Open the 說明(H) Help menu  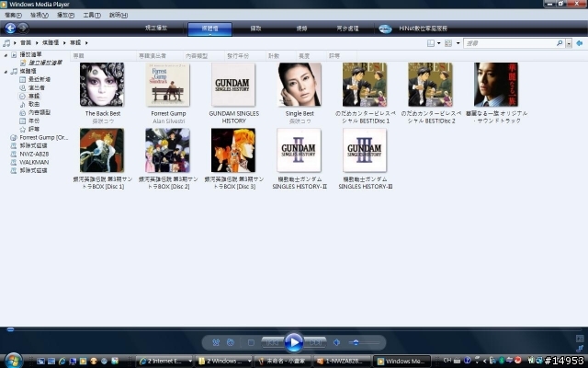pos(119,15)
